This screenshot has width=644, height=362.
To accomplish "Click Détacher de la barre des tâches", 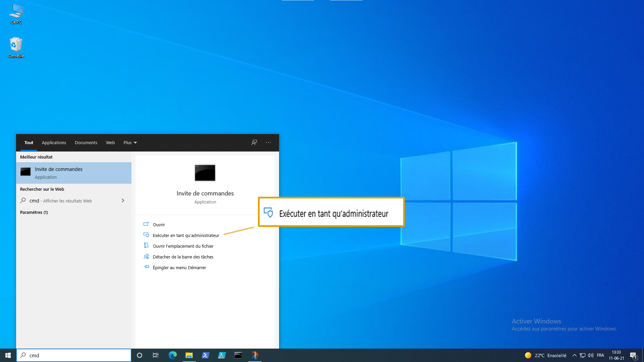I will (x=183, y=257).
